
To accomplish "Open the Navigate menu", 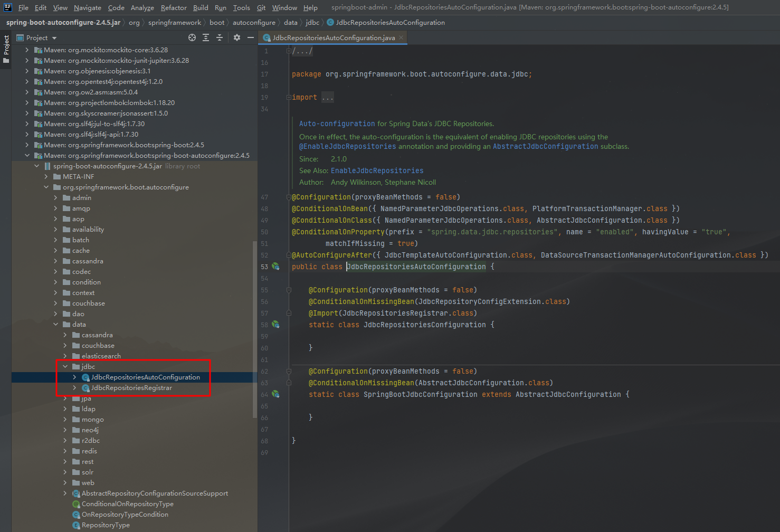I will point(88,7).
